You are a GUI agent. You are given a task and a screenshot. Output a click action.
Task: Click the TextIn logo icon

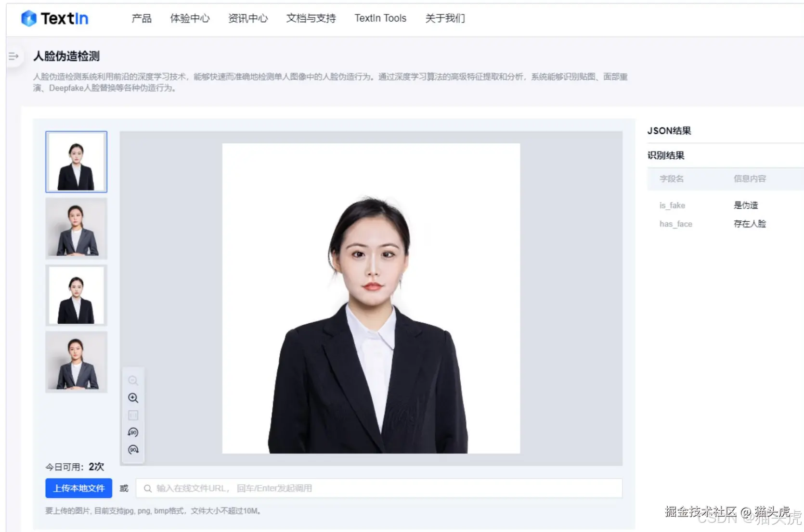click(x=28, y=18)
